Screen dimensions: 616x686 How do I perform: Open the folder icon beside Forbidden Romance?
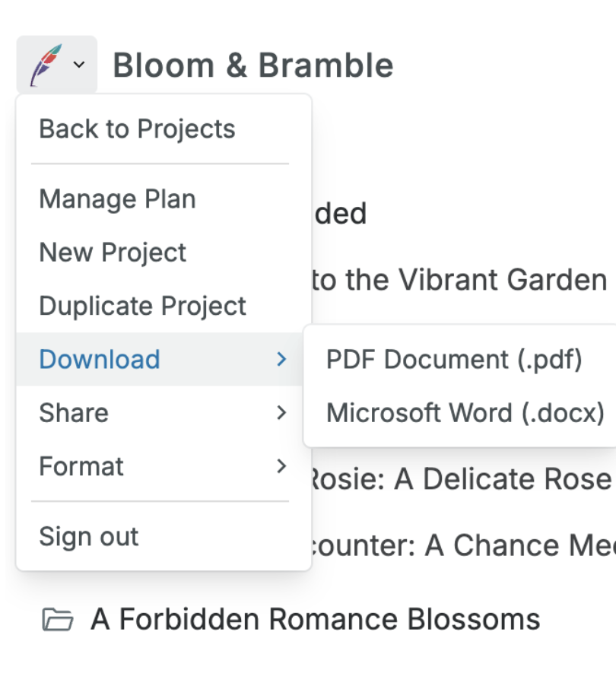(57, 621)
